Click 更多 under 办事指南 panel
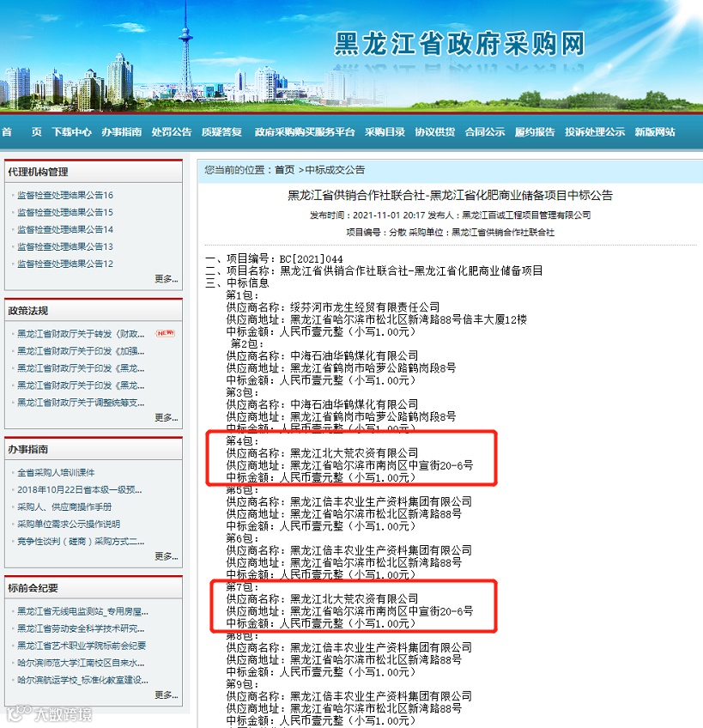Screen dimensions: 703x728 167,556
